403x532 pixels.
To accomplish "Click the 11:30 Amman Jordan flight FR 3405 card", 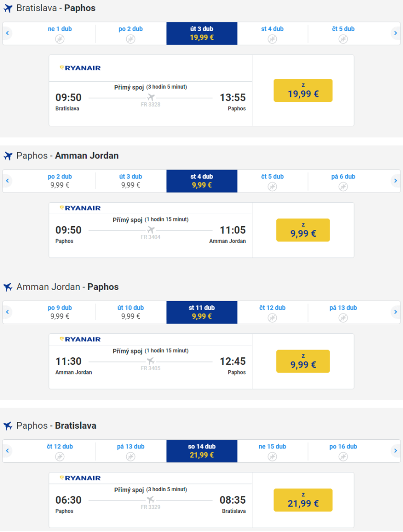I will (x=151, y=361).
